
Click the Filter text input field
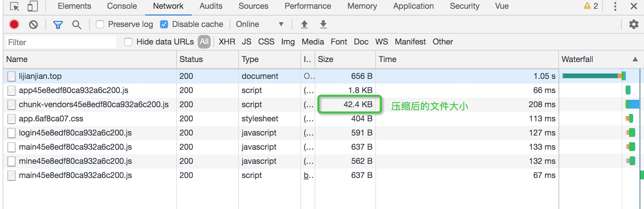61,42
